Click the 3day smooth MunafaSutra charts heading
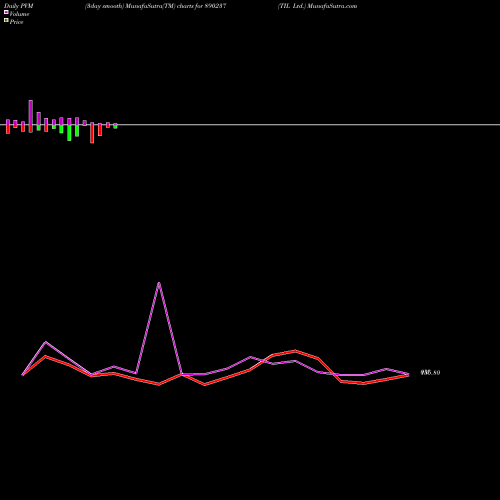The image size is (500, 500). (156, 6)
